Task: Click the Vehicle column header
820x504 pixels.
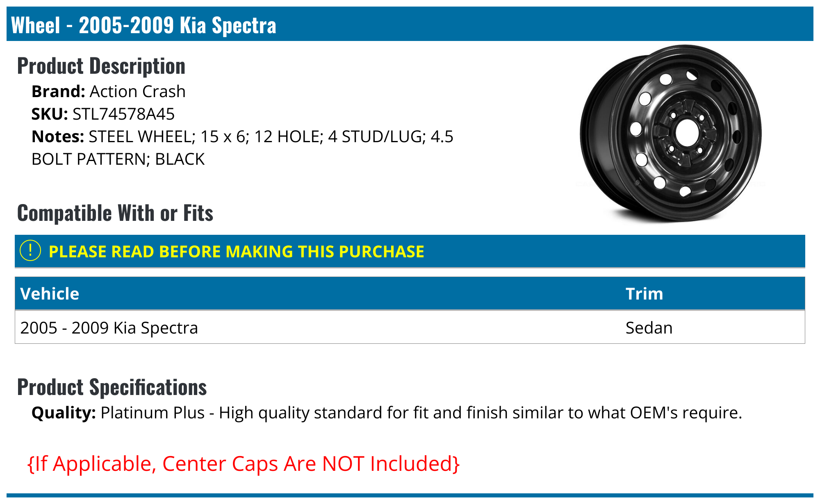Action: coord(50,294)
